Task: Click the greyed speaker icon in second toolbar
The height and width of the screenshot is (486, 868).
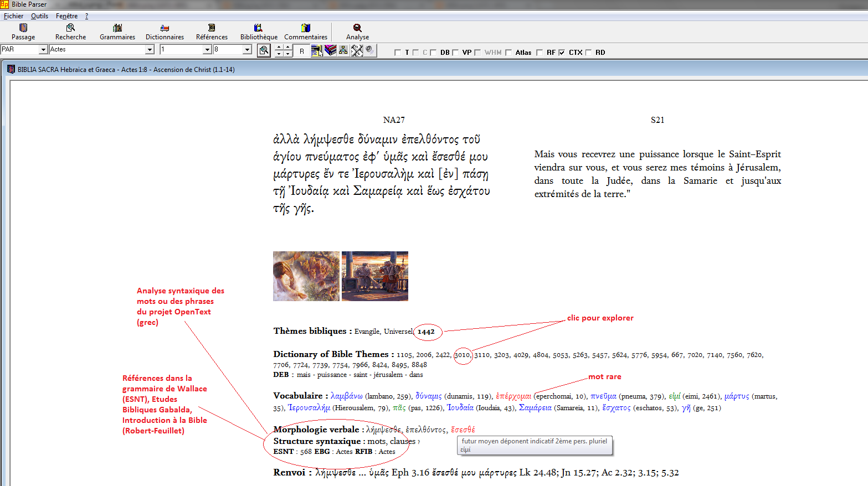Action: point(370,50)
